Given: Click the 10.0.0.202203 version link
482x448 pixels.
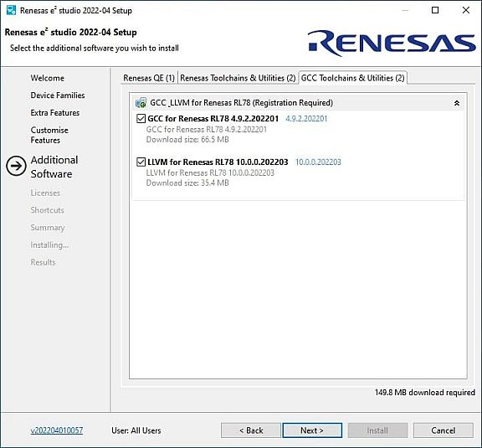Looking at the screenshot, I should 318,162.
